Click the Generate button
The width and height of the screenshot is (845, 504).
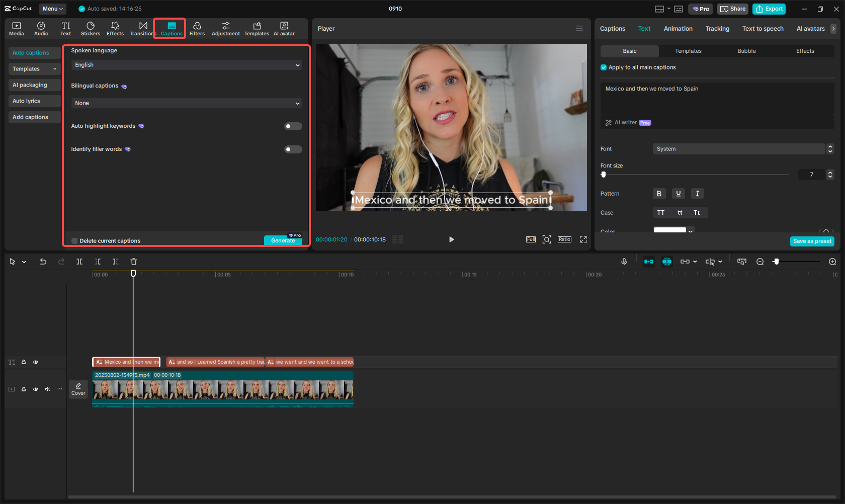(283, 240)
